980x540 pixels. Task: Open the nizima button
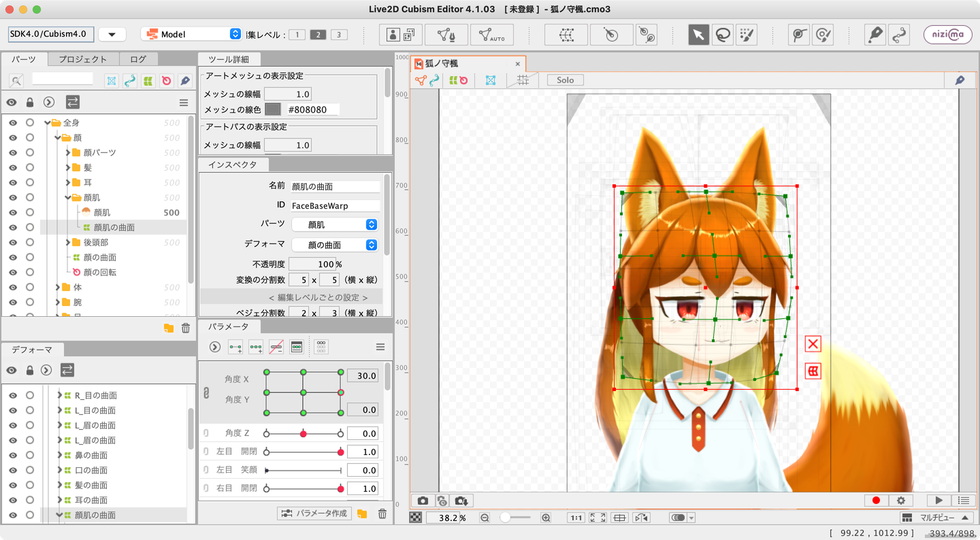click(x=947, y=35)
